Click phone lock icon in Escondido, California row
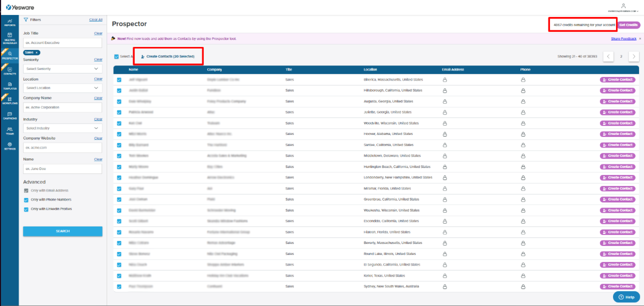Screen dimensions: 644x306 (x=523, y=221)
